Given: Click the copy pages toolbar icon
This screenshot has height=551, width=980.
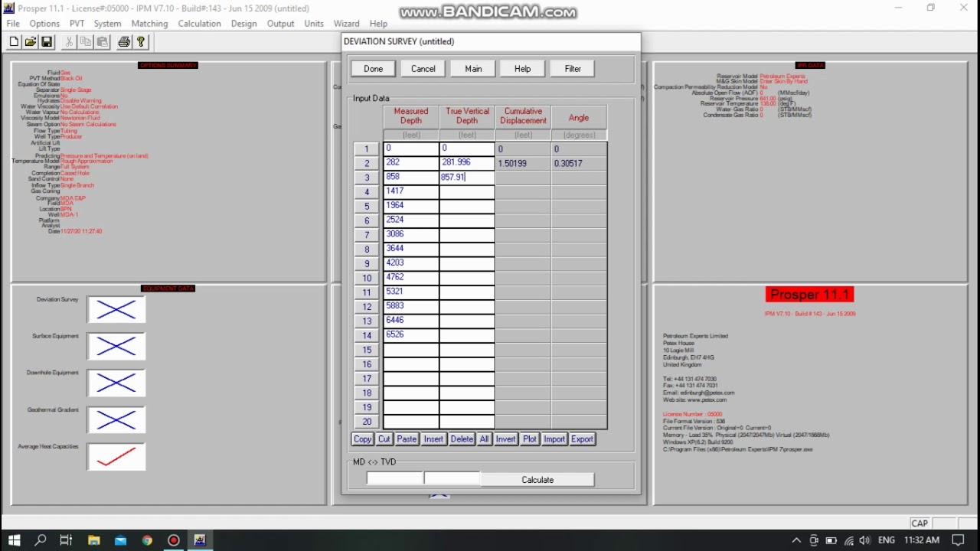Looking at the screenshot, I should 86,42.
